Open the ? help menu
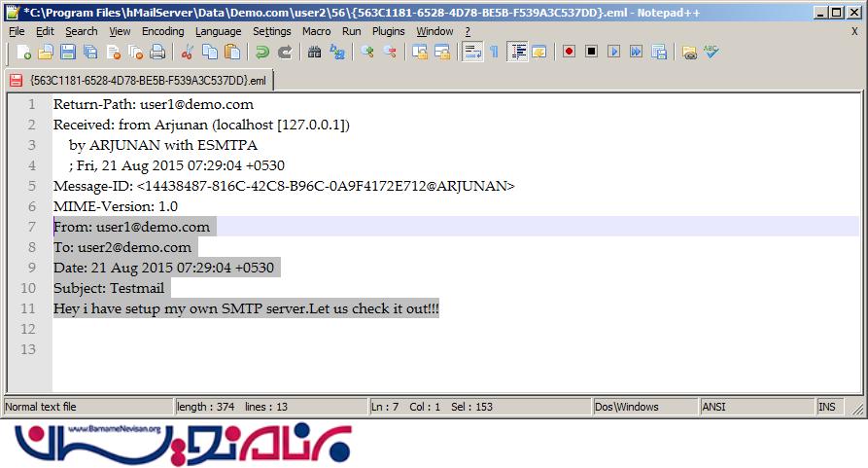The image size is (868, 468). point(468,31)
